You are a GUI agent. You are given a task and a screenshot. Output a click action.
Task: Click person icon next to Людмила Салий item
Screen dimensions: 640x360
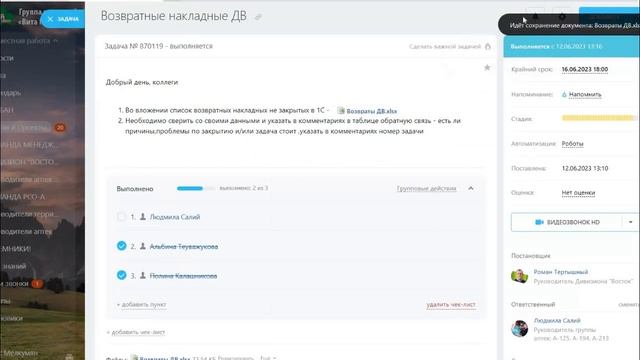(x=143, y=217)
